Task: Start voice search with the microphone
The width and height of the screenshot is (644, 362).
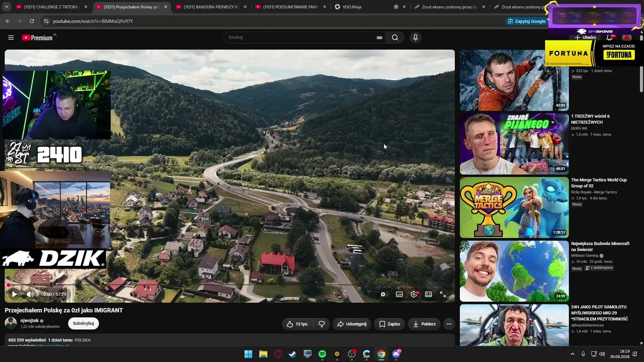Action: pos(415,37)
